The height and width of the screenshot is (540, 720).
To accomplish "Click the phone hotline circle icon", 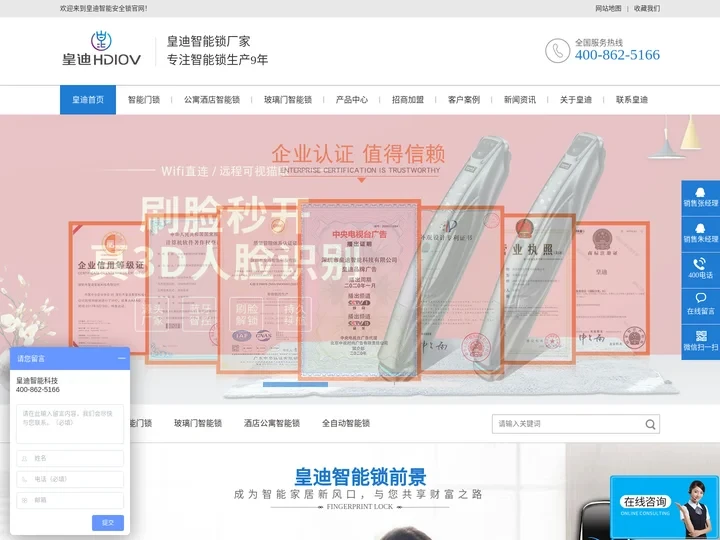I will pyautogui.click(x=557, y=51).
